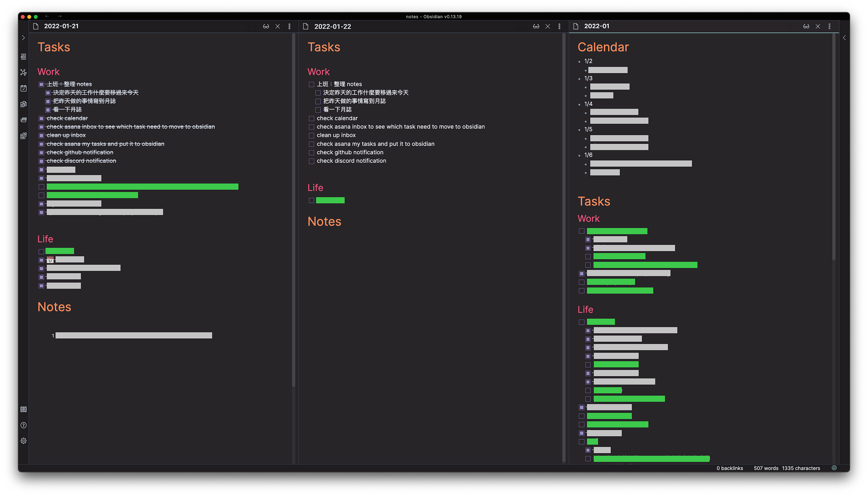Open more options menu for 2022-01-22 pane
Screen dimensions: 868x496
click(559, 26)
